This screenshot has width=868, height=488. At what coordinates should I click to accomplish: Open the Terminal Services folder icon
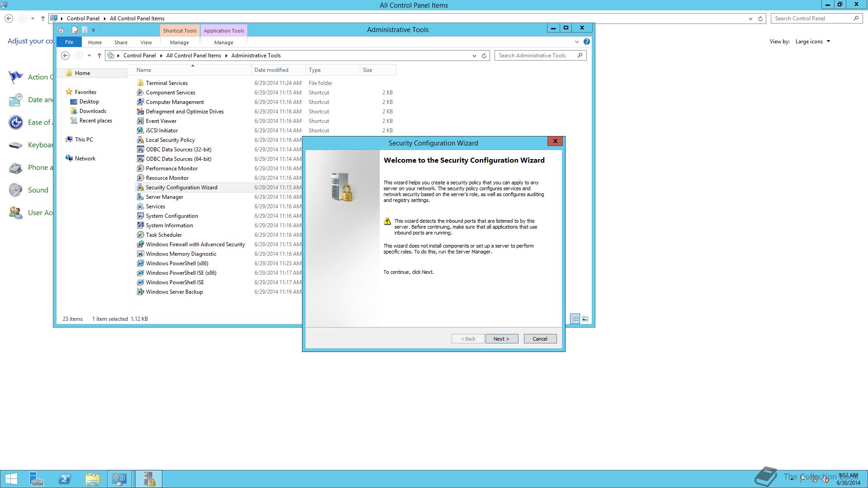pos(140,83)
